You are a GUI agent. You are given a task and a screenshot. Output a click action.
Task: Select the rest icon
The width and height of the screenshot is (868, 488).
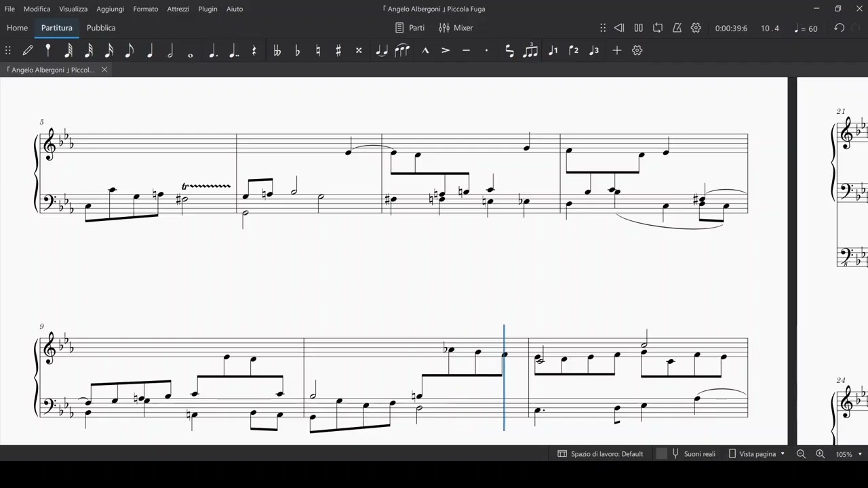tap(254, 50)
